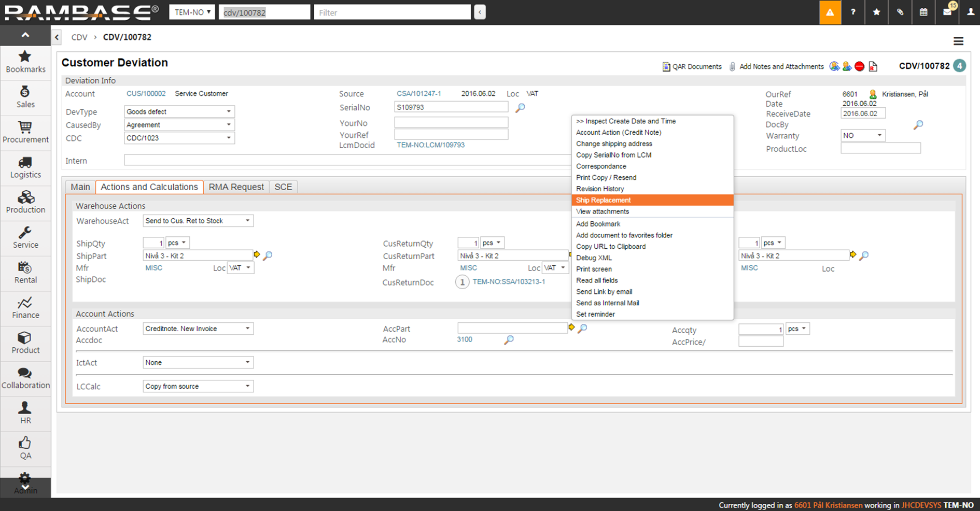Click the document with red R icon
Image resolution: width=980 pixels, height=511 pixels.
point(873,66)
